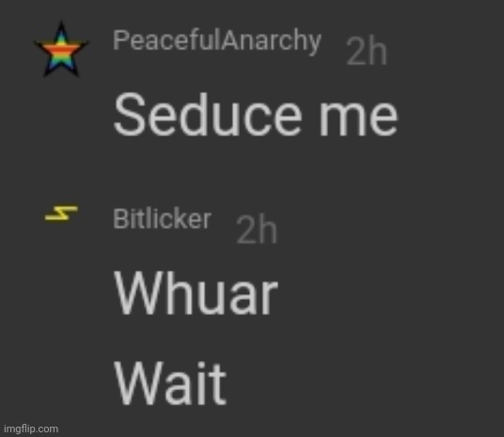Image resolution: width=504 pixels, height=437 pixels.
Task: Click the black outline of the star avatar
Action: 61,27
